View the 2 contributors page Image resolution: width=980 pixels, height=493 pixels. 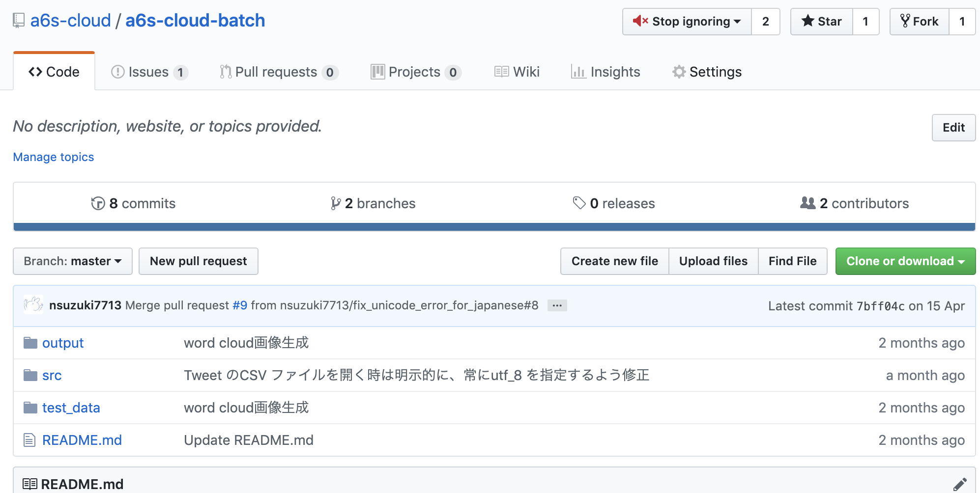(855, 203)
